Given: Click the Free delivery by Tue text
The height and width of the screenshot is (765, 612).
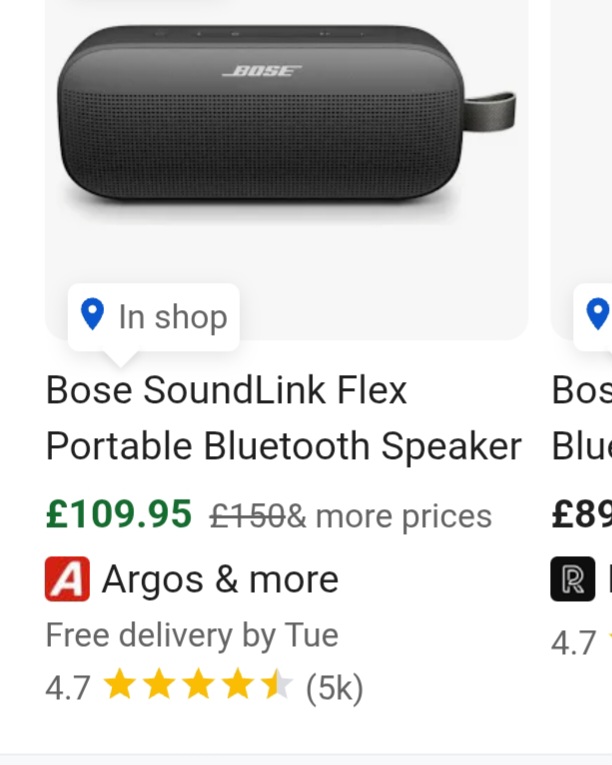Looking at the screenshot, I should coord(192,635).
